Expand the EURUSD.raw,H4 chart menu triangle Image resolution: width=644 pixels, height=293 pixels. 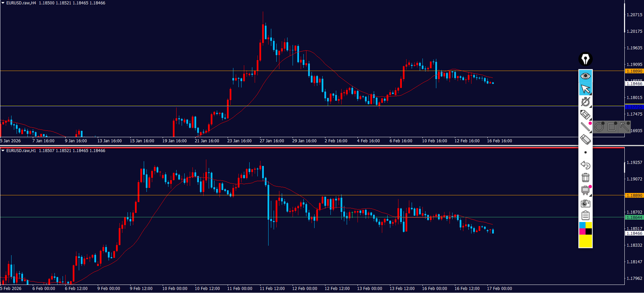point(3,3)
